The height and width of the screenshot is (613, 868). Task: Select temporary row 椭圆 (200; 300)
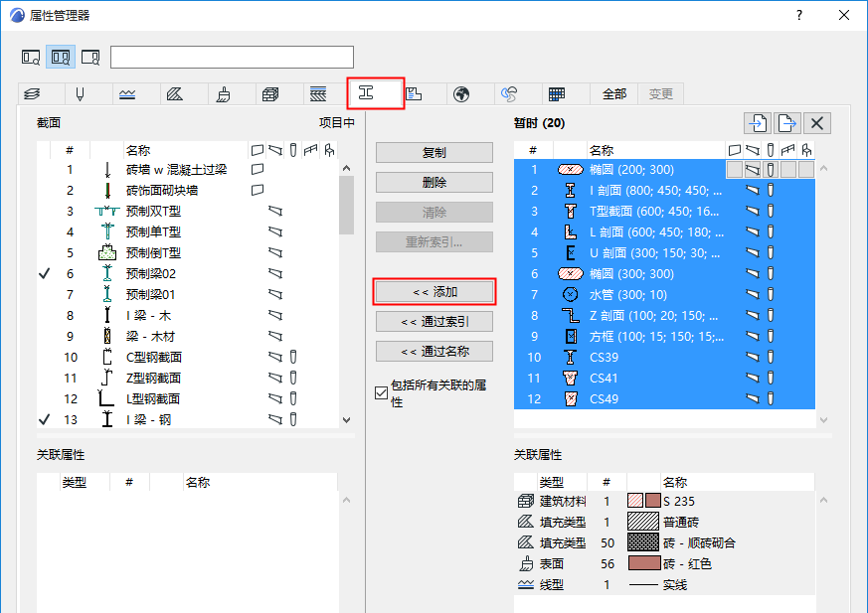(664, 169)
